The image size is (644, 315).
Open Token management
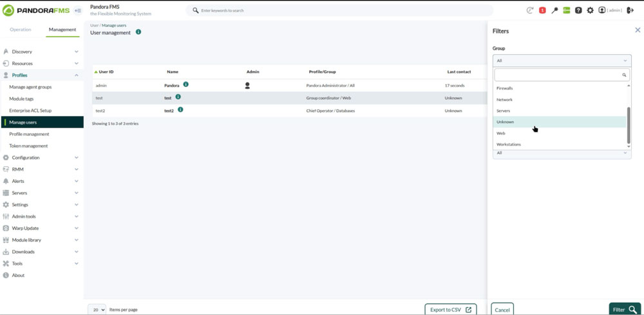click(28, 146)
